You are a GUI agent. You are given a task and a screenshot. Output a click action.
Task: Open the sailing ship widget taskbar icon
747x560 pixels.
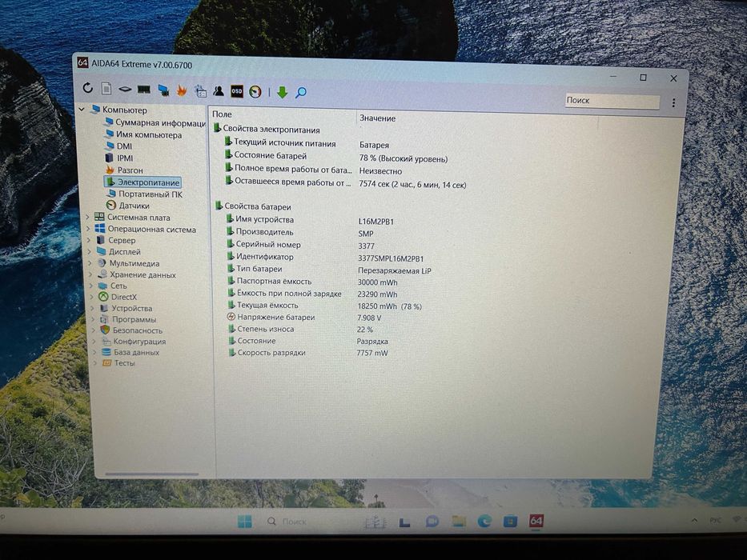(375, 522)
